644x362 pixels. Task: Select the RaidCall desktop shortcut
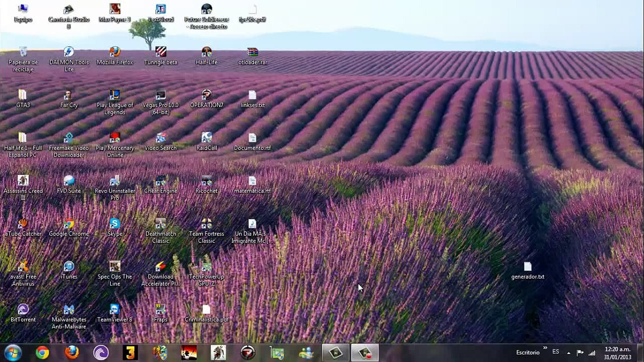[x=206, y=141]
